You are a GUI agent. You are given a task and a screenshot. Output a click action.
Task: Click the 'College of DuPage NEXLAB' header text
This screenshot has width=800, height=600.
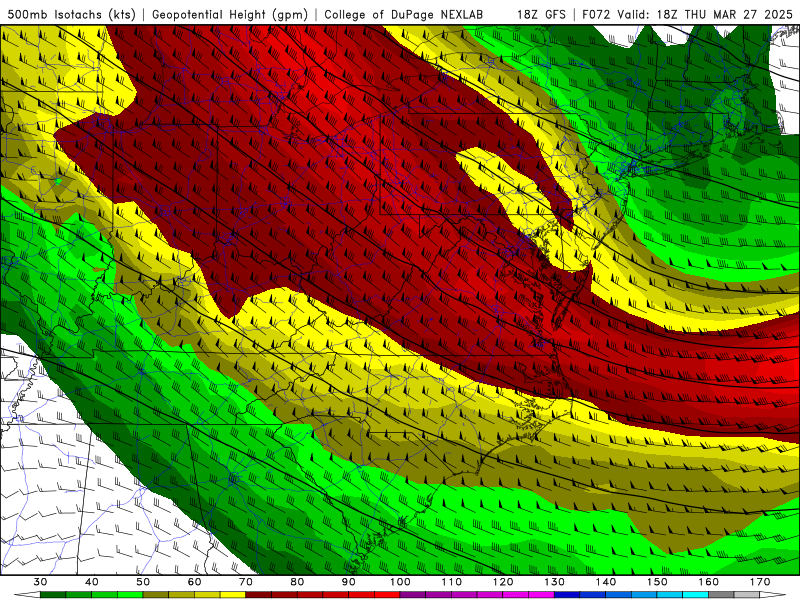pos(404,14)
